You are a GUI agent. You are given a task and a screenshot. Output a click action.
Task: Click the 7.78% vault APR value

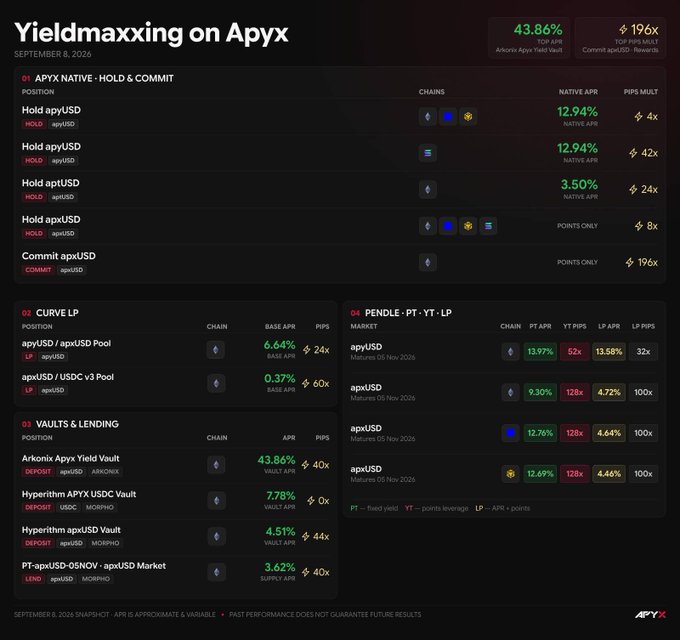(281, 496)
